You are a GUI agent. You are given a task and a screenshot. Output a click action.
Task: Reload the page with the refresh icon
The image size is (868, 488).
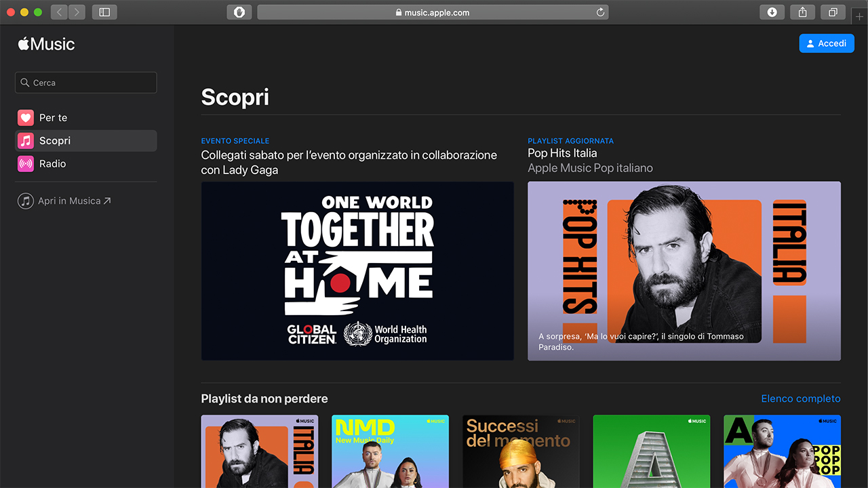(600, 12)
